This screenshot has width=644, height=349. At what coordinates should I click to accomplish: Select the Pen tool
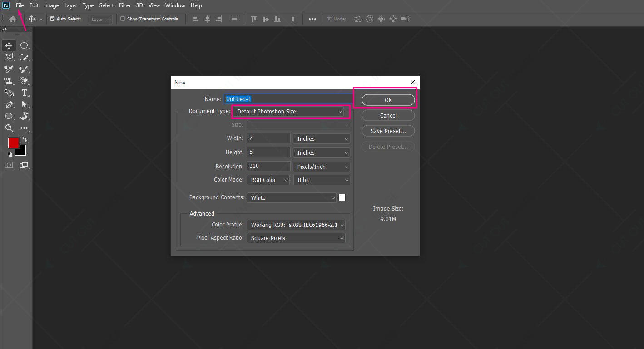(9, 104)
